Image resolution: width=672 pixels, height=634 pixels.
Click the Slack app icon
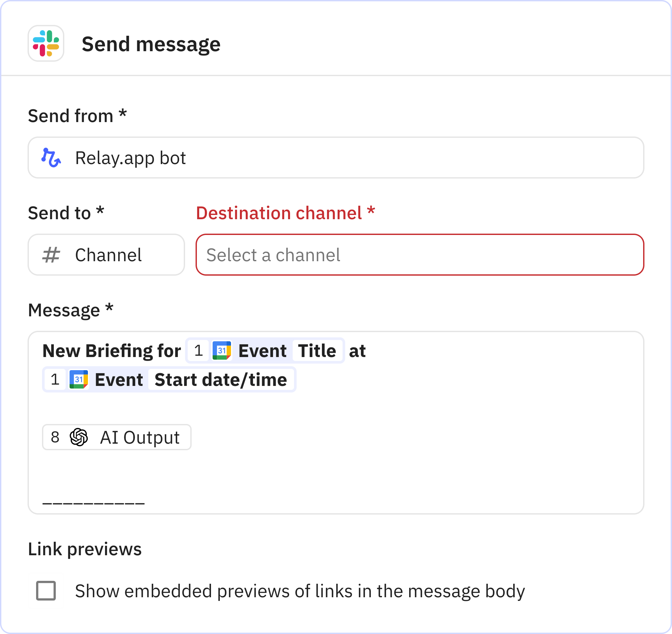click(x=46, y=43)
